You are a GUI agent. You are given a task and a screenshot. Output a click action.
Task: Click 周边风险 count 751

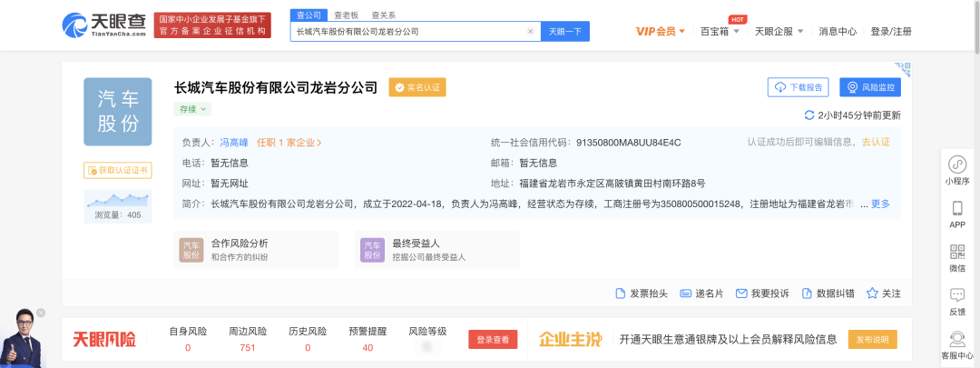(x=248, y=348)
